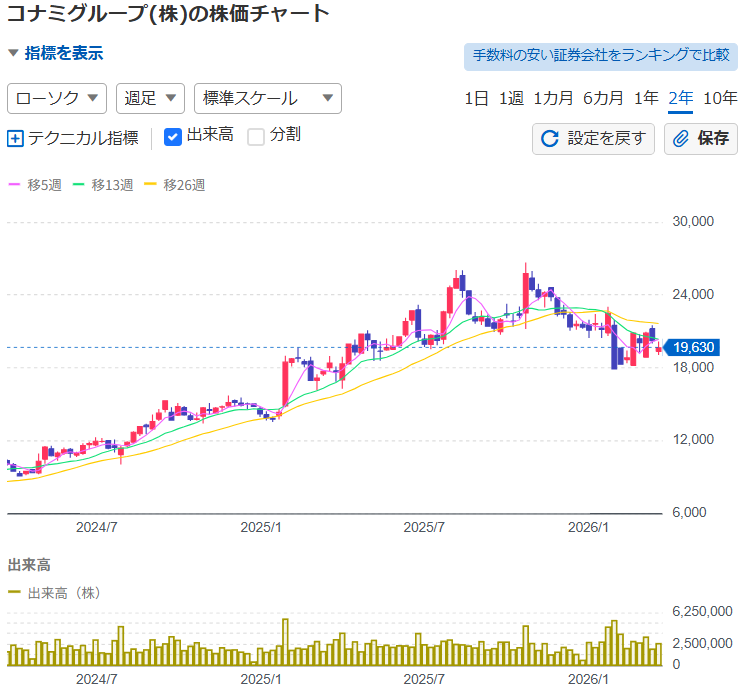Uncheck the 出来高 volume checkbox
This screenshot has width=748, height=689.
point(172,136)
